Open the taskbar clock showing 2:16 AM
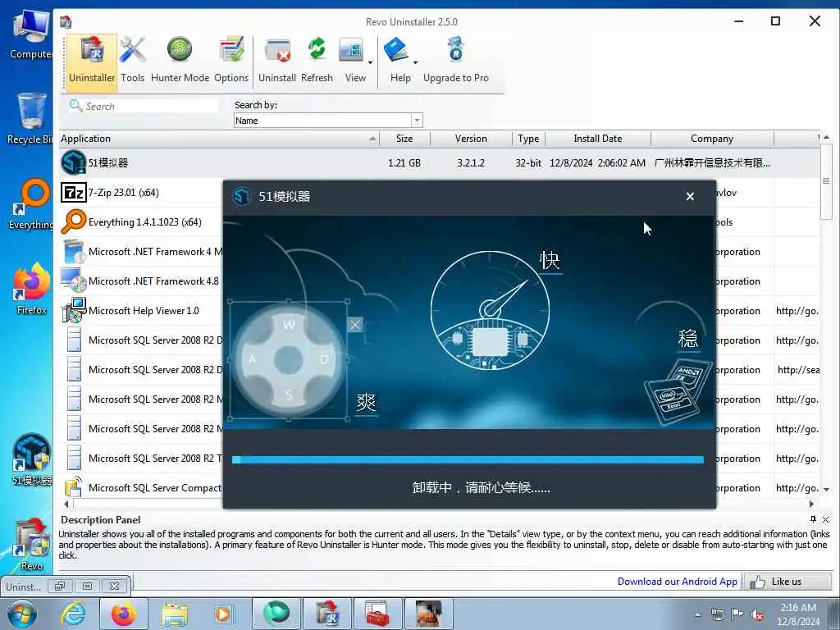Viewport: 840px width, 630px height. (x=798, y=614)
